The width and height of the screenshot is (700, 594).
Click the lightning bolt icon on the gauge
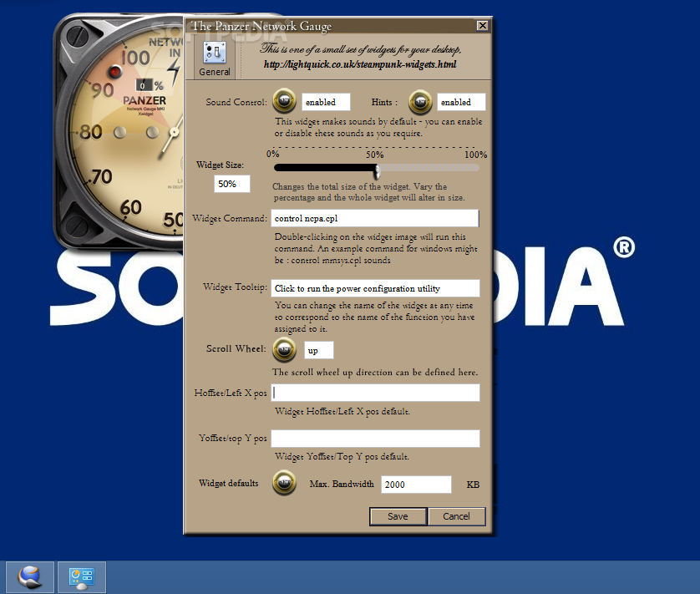click(174, 72)
